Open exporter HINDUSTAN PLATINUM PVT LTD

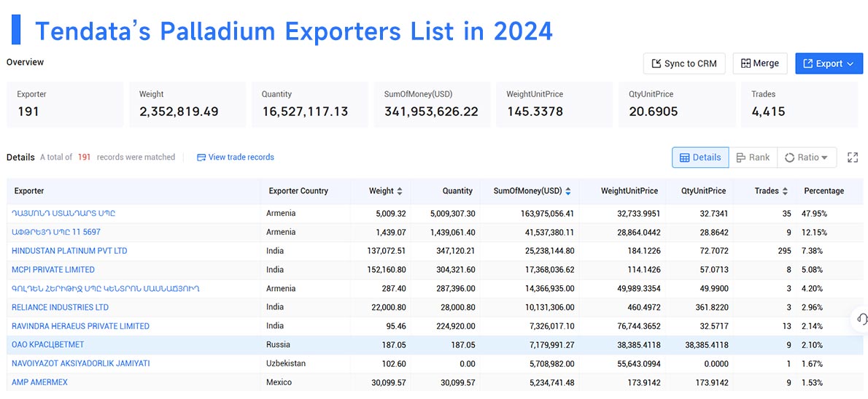tap(69, 251)
